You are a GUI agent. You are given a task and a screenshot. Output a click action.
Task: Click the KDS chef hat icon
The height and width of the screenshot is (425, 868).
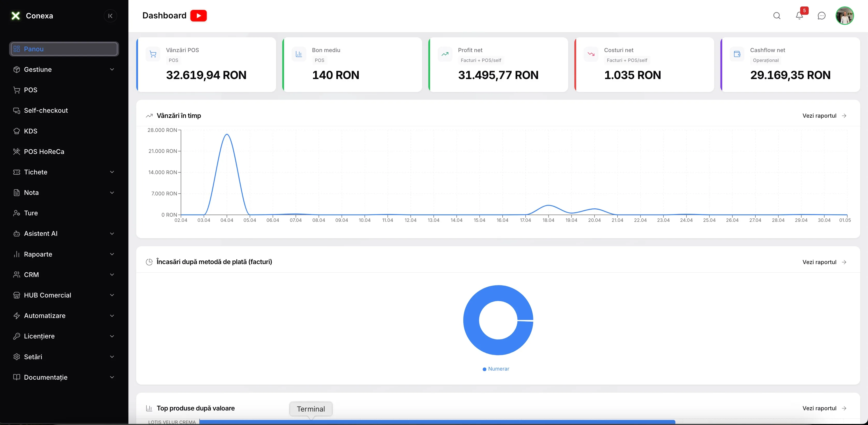point(17,131)
